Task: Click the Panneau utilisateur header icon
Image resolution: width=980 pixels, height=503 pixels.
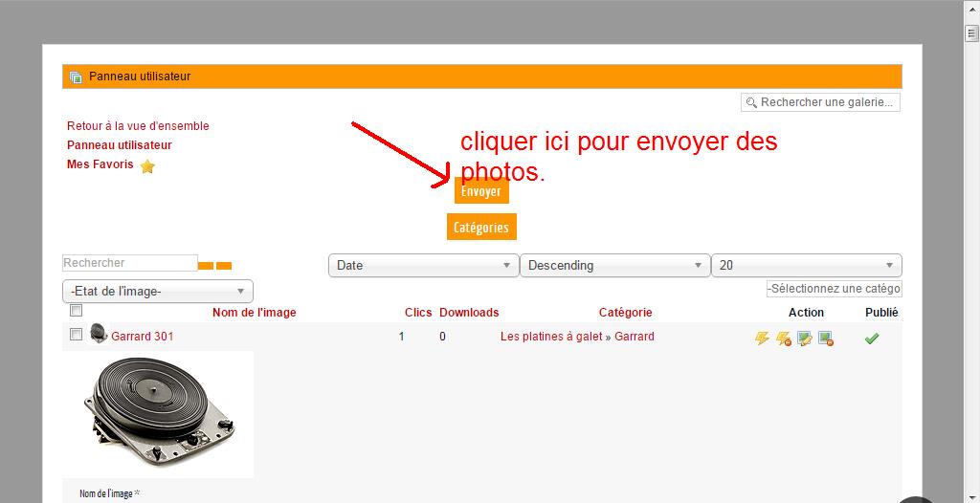Action: point(77,77)
